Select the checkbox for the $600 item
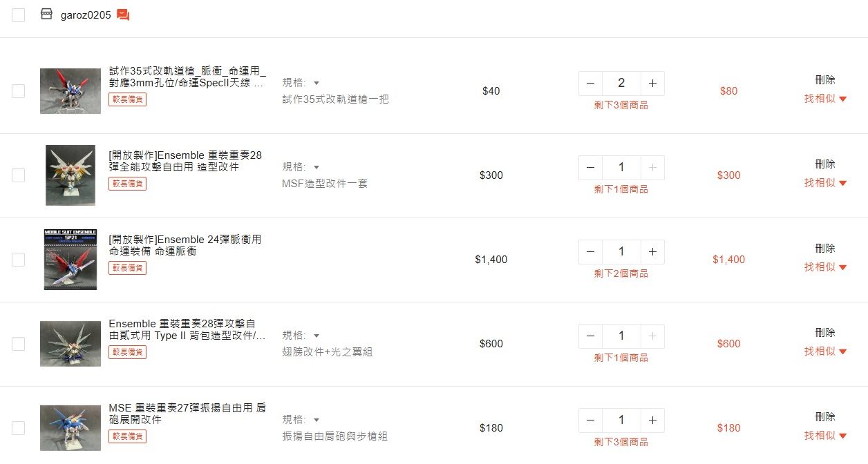868x464 pixels. click(x=19, y=344)
